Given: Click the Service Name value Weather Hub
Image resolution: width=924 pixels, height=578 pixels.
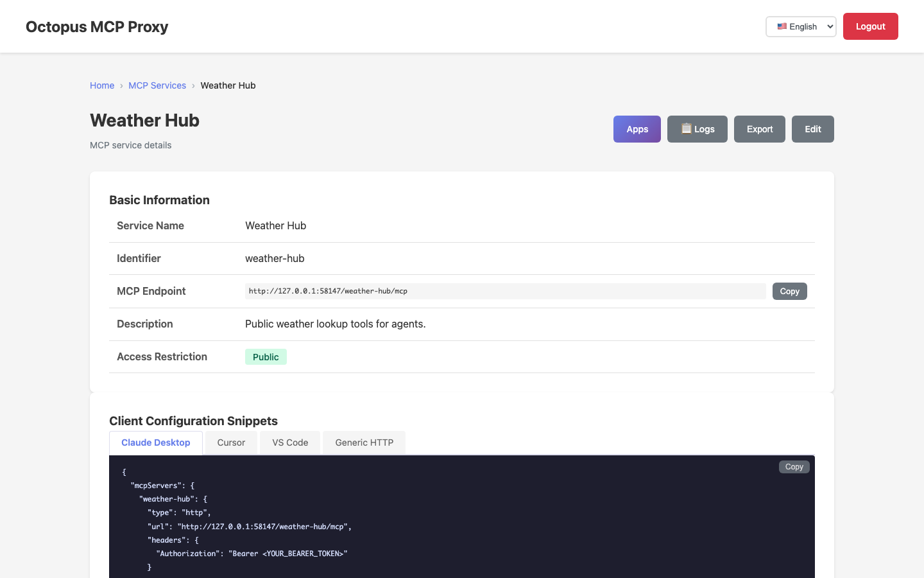Looking at the screenshot, I should (276, 225).
